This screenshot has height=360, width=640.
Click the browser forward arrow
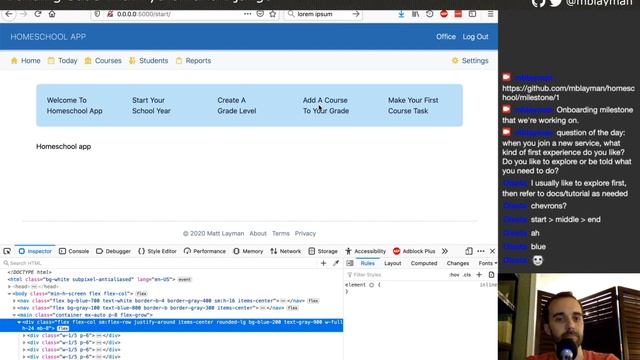click(23, 14)
